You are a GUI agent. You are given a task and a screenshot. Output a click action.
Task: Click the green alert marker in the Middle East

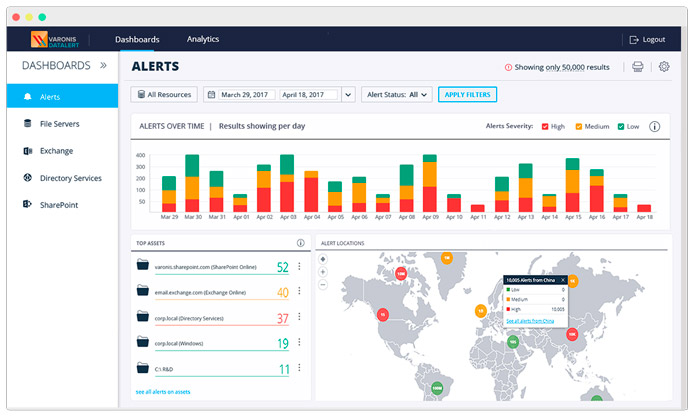click(x=513, y=342)
